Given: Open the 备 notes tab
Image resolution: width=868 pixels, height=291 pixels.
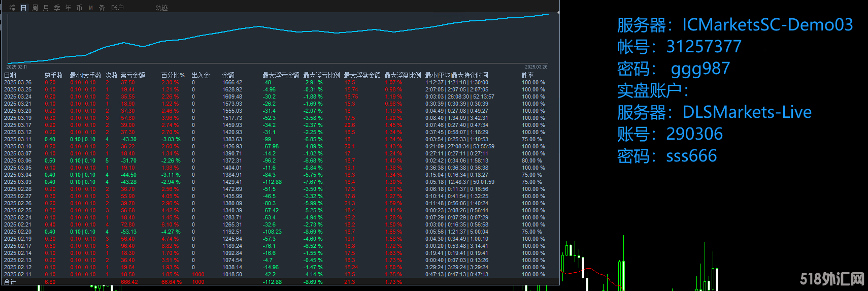Looking at the screenshot, I should (102, 8).
